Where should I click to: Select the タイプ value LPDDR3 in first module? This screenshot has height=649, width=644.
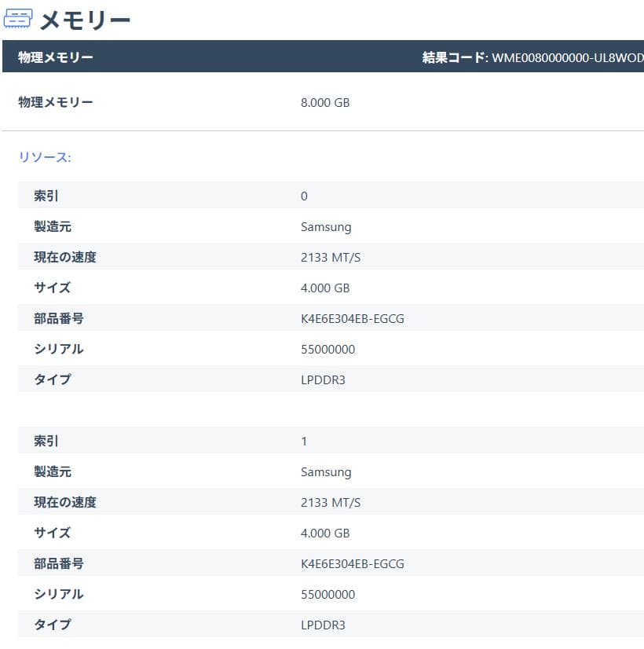tap(323, 379)
